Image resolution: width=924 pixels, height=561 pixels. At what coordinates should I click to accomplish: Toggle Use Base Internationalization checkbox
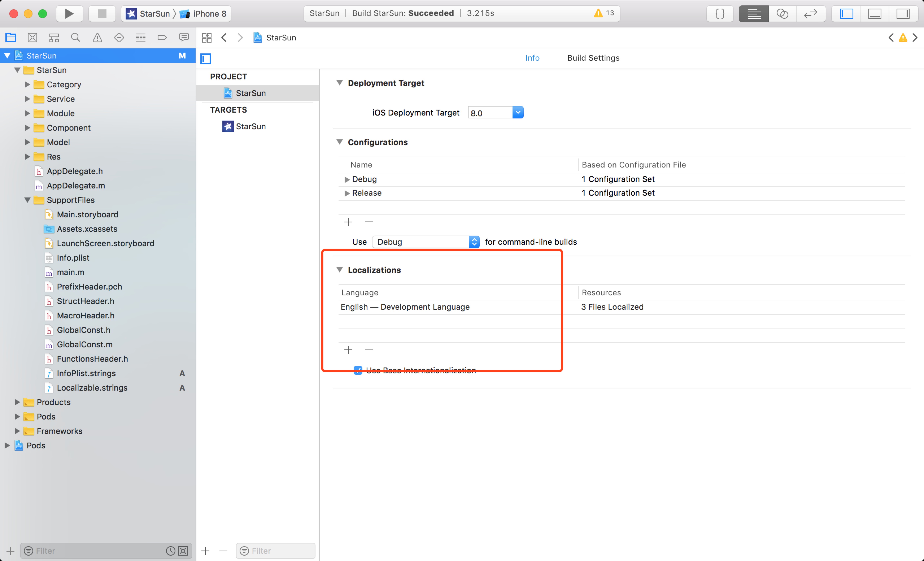click(x=358, y=371)
